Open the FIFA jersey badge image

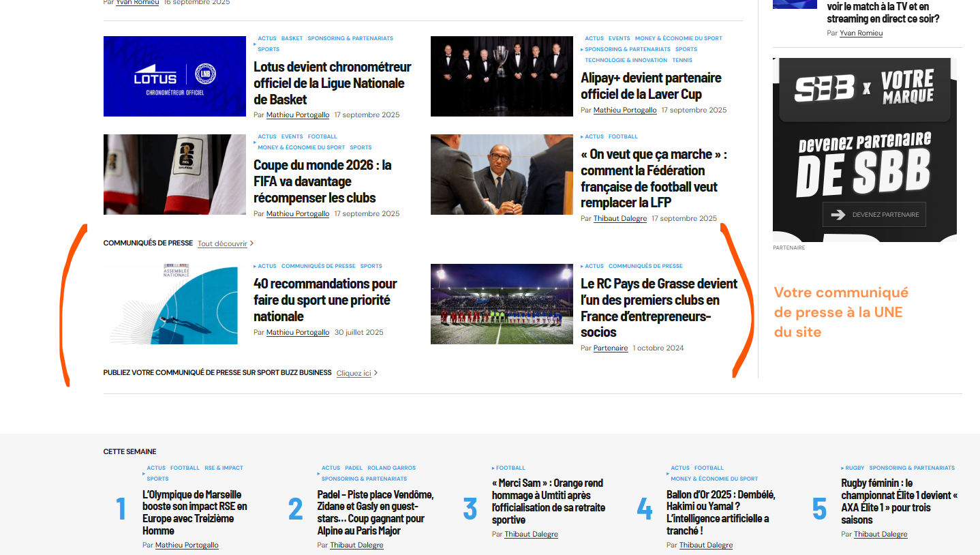(174, 175)
